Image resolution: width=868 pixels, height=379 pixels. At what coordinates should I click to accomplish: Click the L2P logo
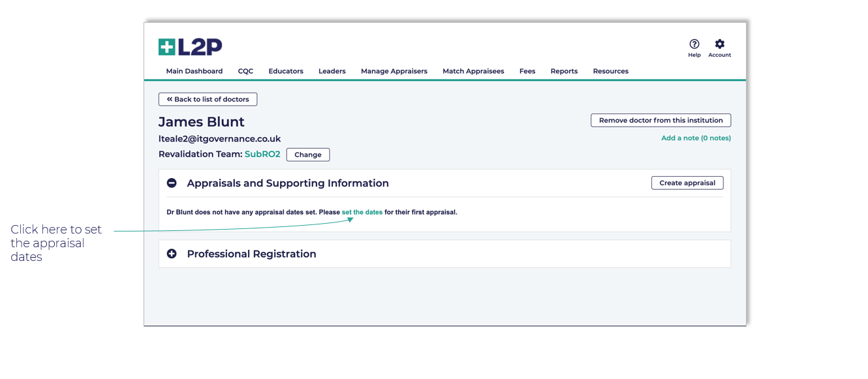pos(190,47)
